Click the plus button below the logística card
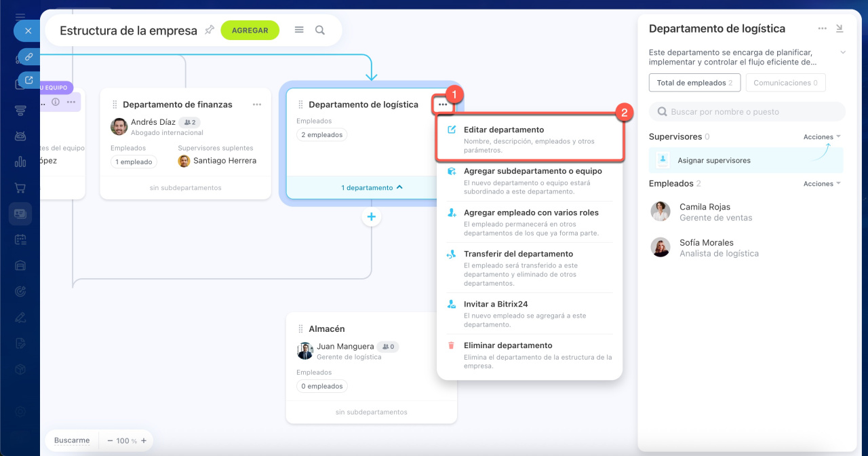The width and height of the screenshot is (868, 456). [x=371, y=217]
